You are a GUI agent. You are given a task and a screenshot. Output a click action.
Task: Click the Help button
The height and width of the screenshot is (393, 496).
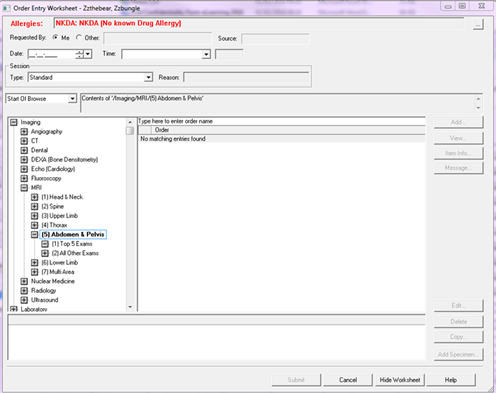point(451,380)
